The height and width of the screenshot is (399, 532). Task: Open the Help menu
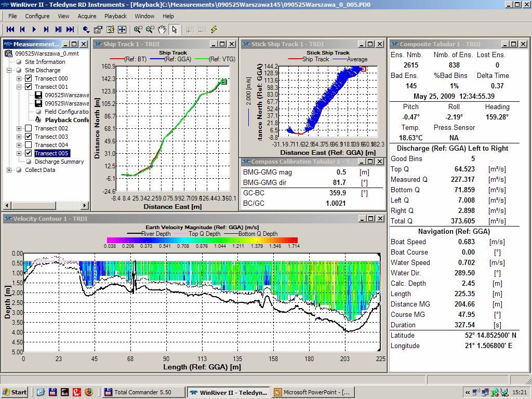[168, 16]
